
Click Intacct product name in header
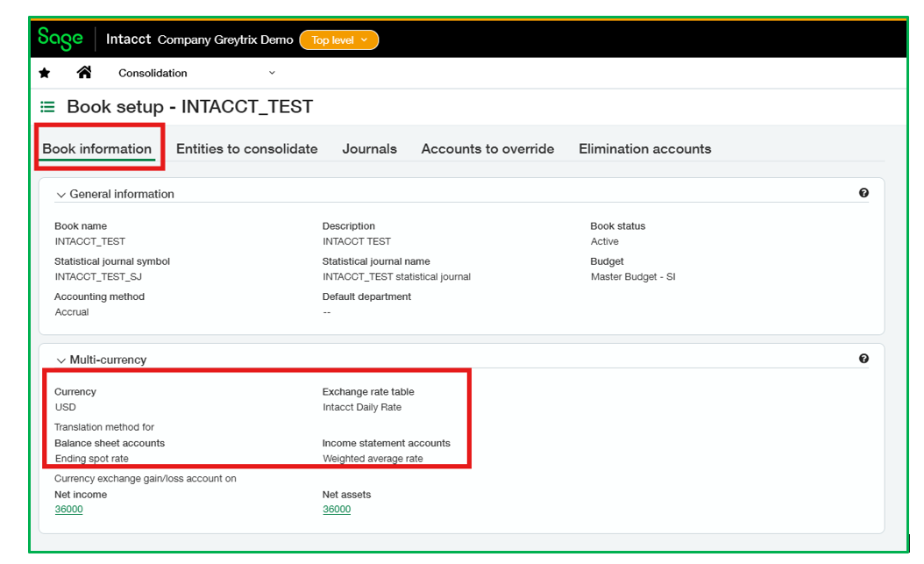129,39
